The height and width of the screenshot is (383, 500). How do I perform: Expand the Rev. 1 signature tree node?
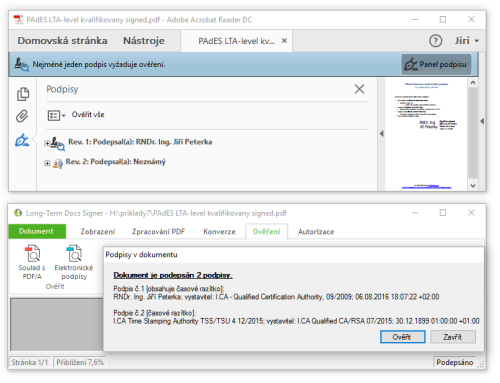tap(47, 144)
